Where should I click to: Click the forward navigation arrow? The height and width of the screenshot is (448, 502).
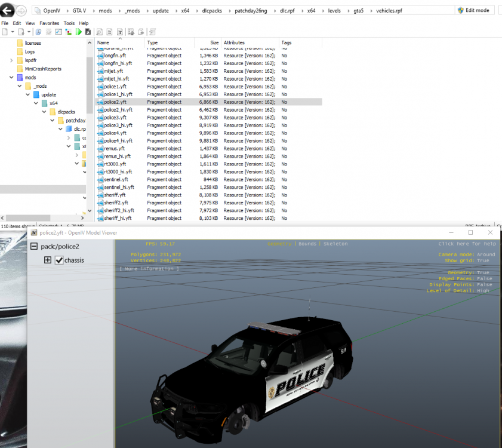tap(21, 10)
